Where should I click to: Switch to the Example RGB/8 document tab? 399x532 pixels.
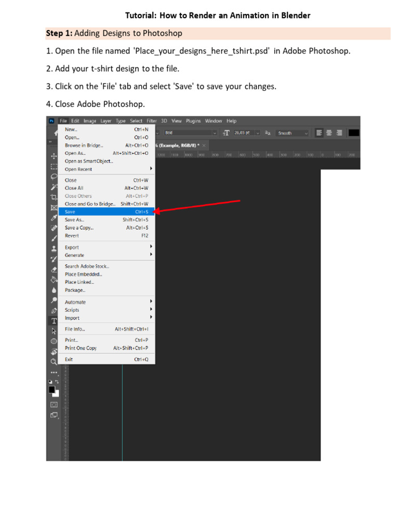tap(178, 145)
